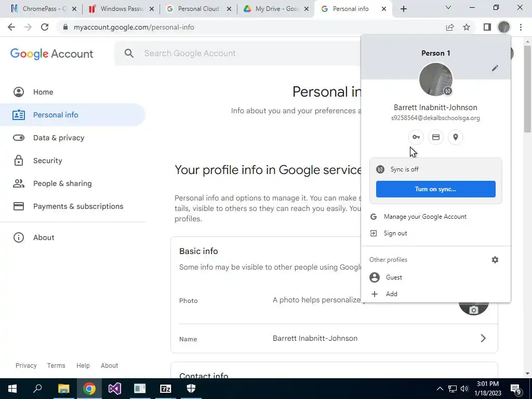Select the Guest profile
This screenshot has width=532, height=399.
(x=436, y=277)
